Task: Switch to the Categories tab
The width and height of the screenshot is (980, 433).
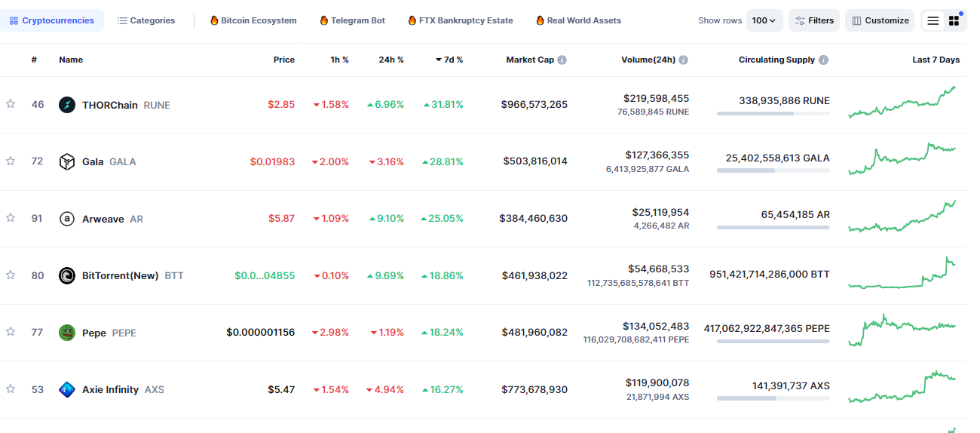Action: click(146, 20)
